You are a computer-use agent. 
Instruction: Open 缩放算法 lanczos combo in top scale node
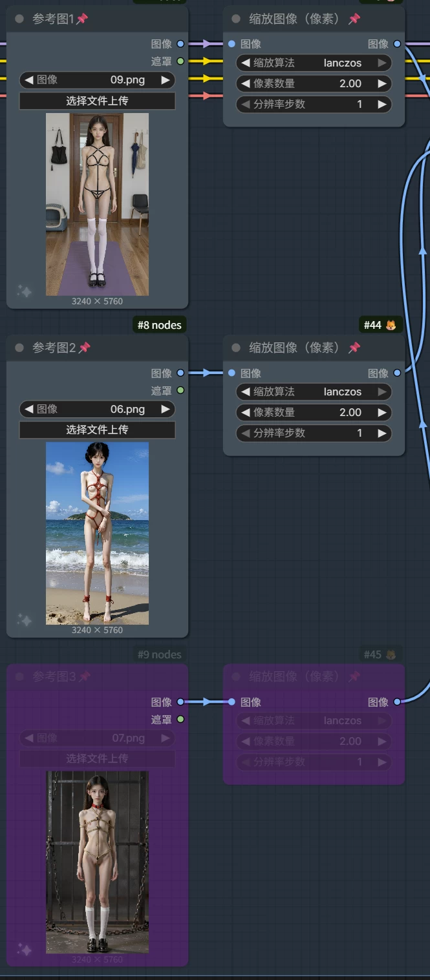tap(314, 63)
